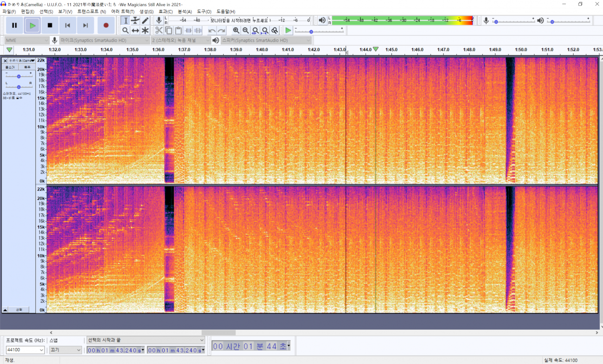Screen dimensions: 603x364
Task: Close the track with X button
Action: pyautogui.click(x=5, y=61)
